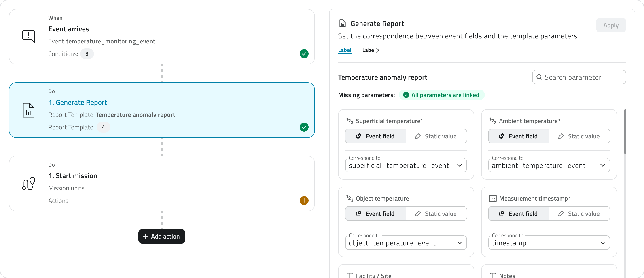Screen dimensions: 644x278
Task: Click temperature_monitoring_event event name
Action: pos(110,41)
